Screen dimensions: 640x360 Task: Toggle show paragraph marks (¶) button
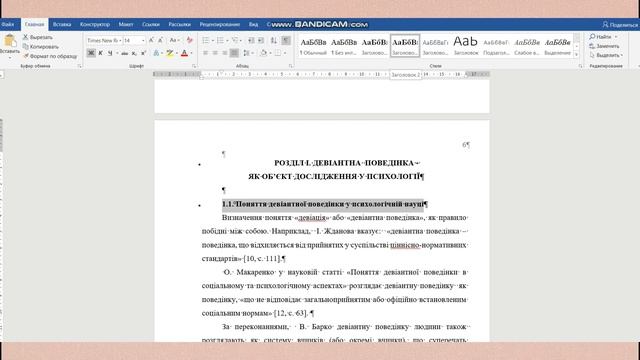(286, 40)
